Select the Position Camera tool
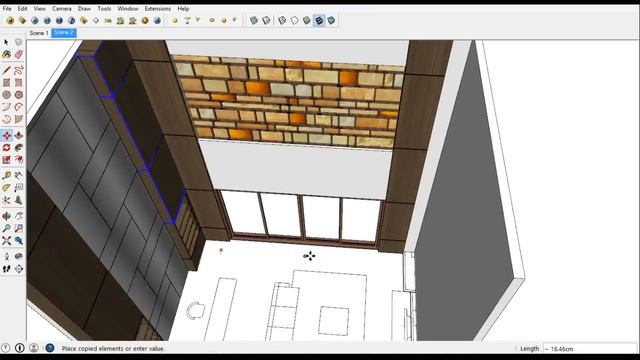640x360 pixels. (6, 256)
